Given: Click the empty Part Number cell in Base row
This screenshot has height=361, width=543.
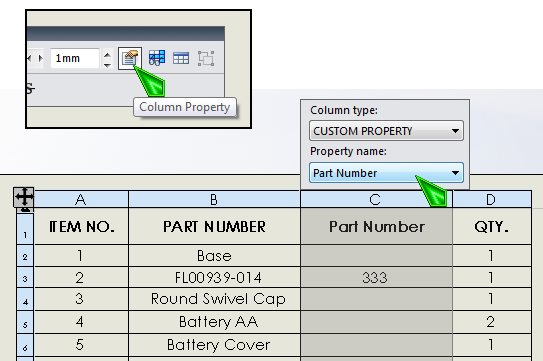Looking at the screenshot, I should pos(376,256).
